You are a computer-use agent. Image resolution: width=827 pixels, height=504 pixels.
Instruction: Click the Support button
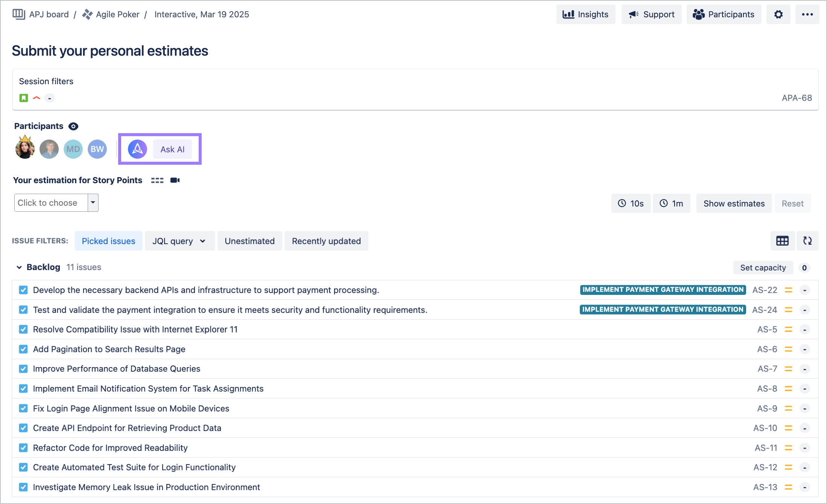(651, 14)
